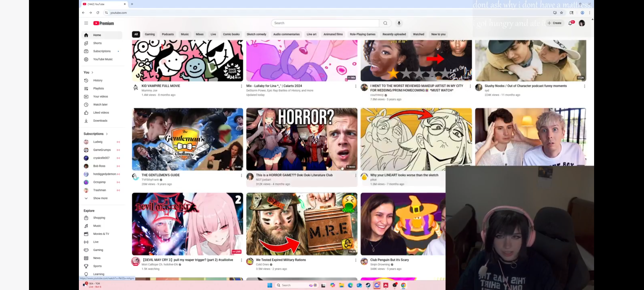Click the search magnifier button

pos(385,23)
